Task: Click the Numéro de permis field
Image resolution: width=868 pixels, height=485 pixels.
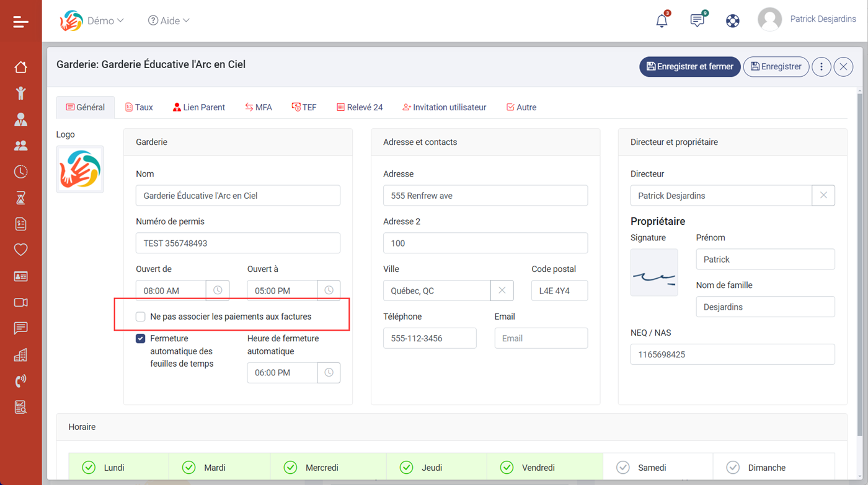Action: [237, 243]
